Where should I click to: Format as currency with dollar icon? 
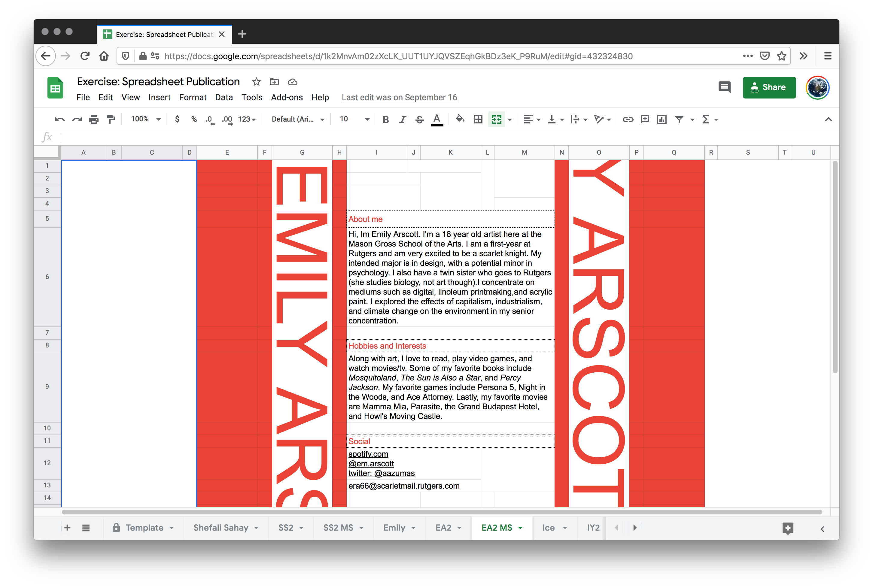[x=177, y=119]
